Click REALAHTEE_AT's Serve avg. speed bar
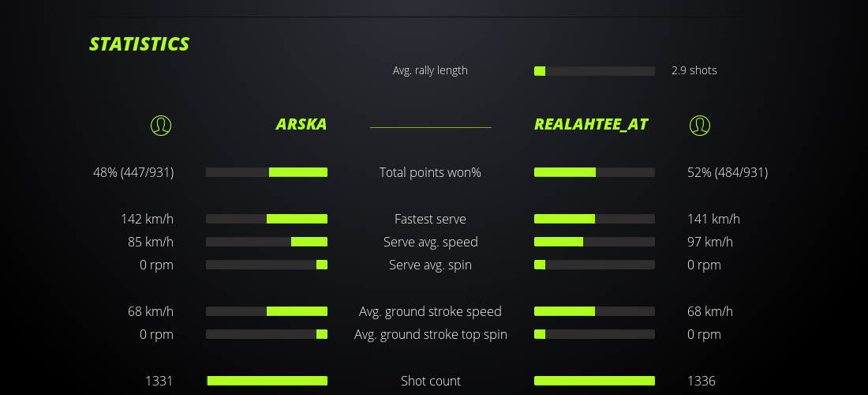This screenshot has width=868, height=395. pos(594,242)
